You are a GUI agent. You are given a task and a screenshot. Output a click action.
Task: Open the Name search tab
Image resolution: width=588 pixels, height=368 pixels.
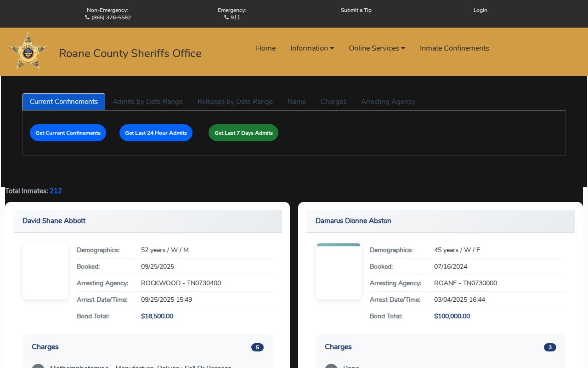297,102
